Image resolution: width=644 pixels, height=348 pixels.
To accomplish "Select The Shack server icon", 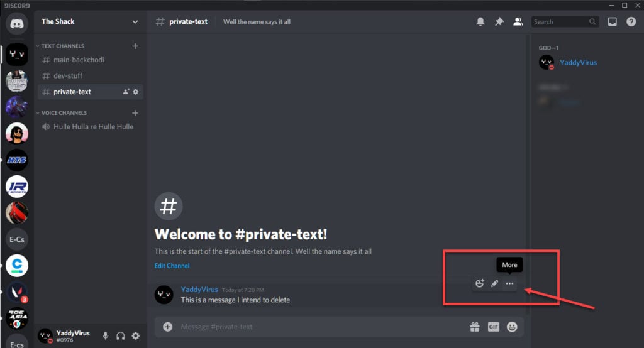I will pyautogui.click(x=17, y=54).
